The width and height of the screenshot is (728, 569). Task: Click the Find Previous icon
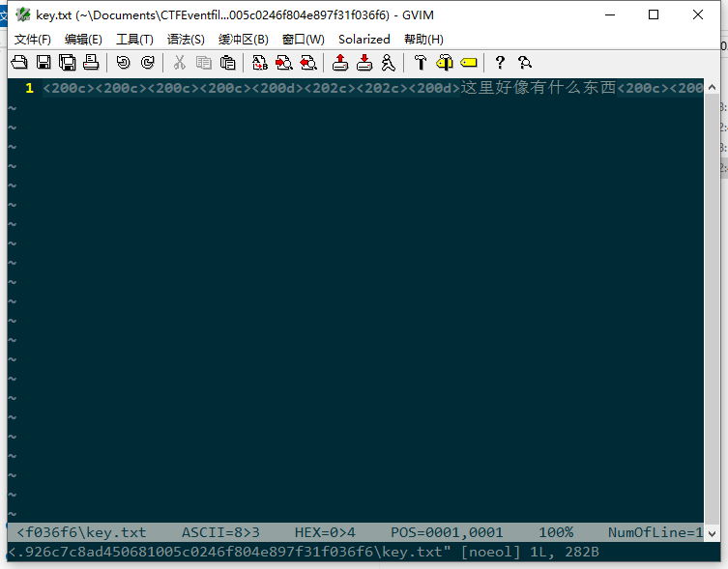point(308,62)
